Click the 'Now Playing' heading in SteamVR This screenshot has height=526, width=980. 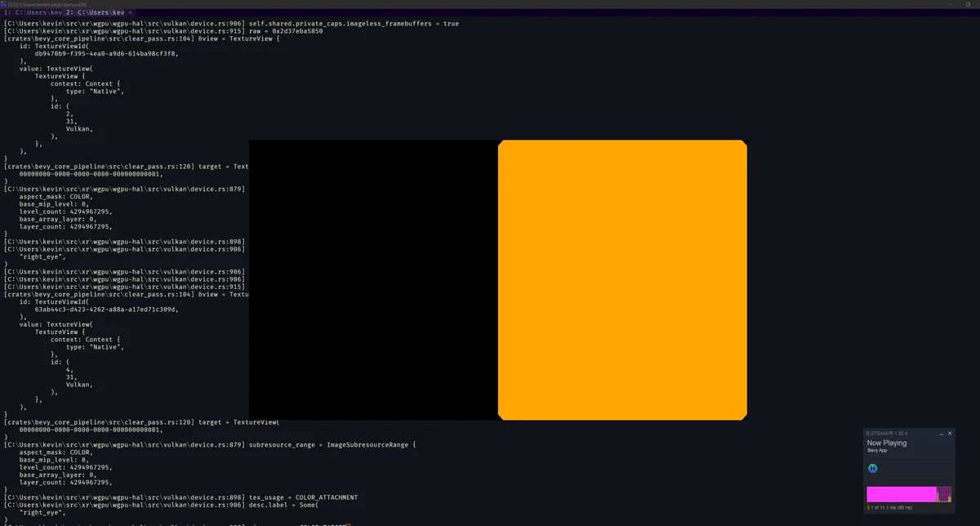click(x=887, y=443)
